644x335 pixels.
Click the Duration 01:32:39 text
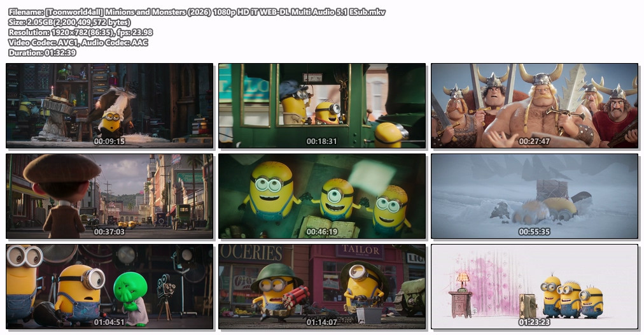42,53
